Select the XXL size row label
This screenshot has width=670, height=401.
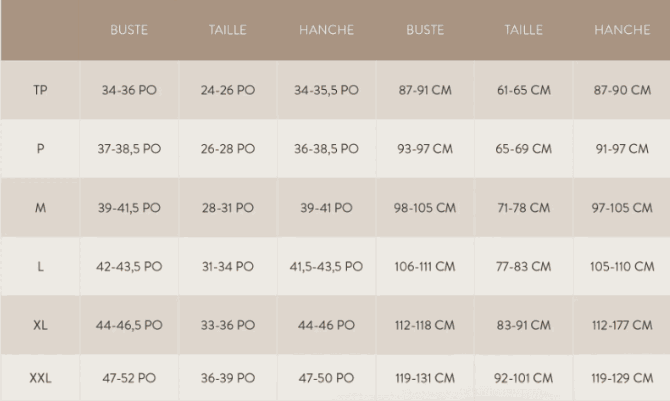[x=40, y=378]
